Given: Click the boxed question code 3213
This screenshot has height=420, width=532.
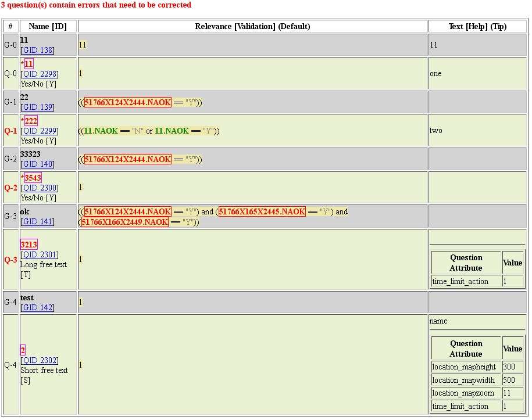Looking at the screenshot, I should (x=29, y=245).
